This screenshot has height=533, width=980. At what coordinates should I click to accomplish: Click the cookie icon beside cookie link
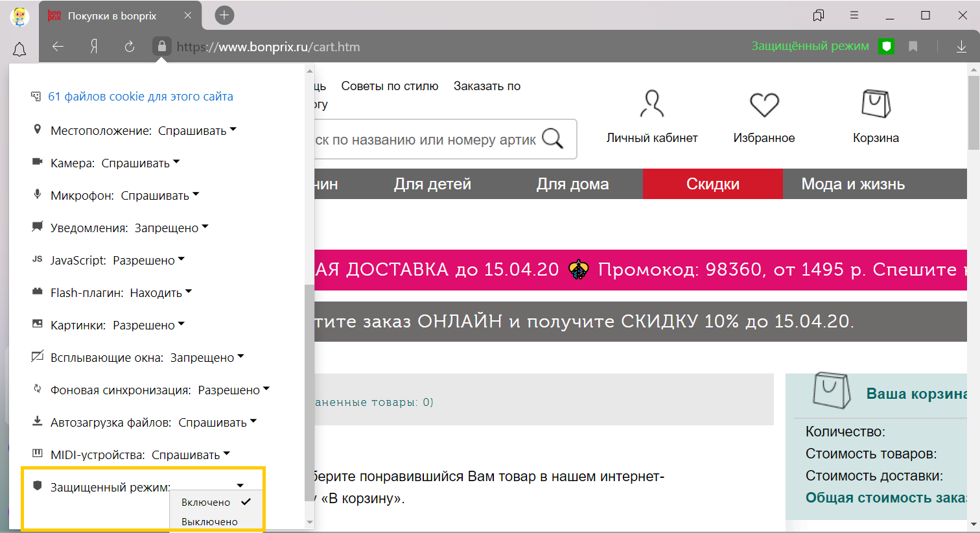(x=36, y=97)
